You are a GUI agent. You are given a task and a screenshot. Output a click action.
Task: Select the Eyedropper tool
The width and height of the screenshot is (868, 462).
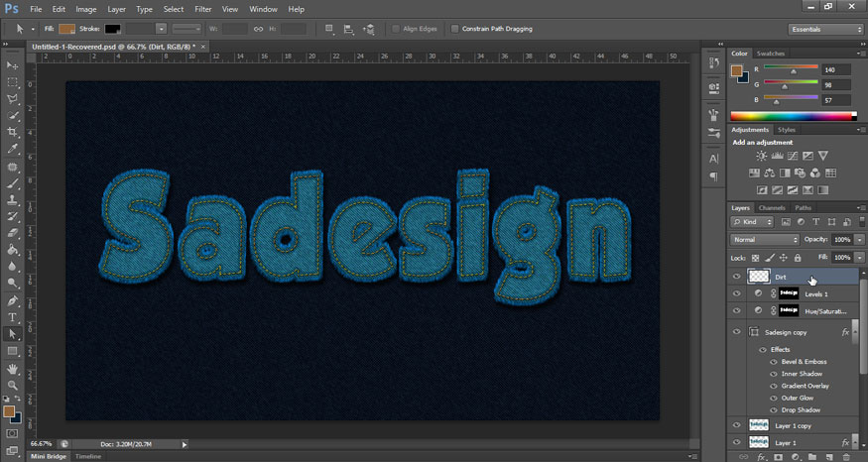pyautogui.click(x=12, y=149)
